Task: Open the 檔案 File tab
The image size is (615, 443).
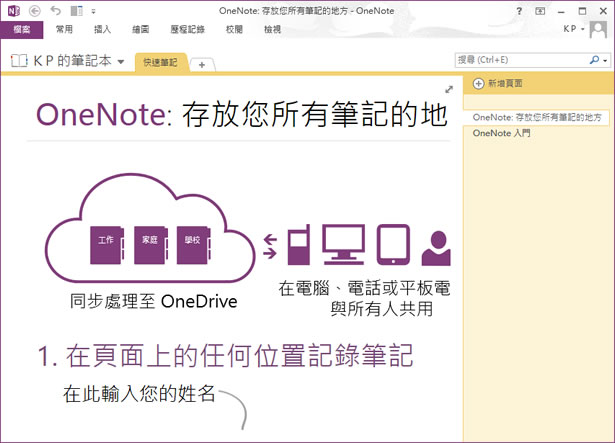Action: pos(22,29)
